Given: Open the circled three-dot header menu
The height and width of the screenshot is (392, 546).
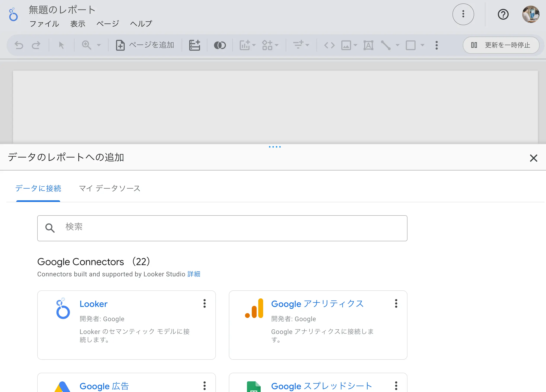Looking at the screenshot, I should [x=463, y=14].
